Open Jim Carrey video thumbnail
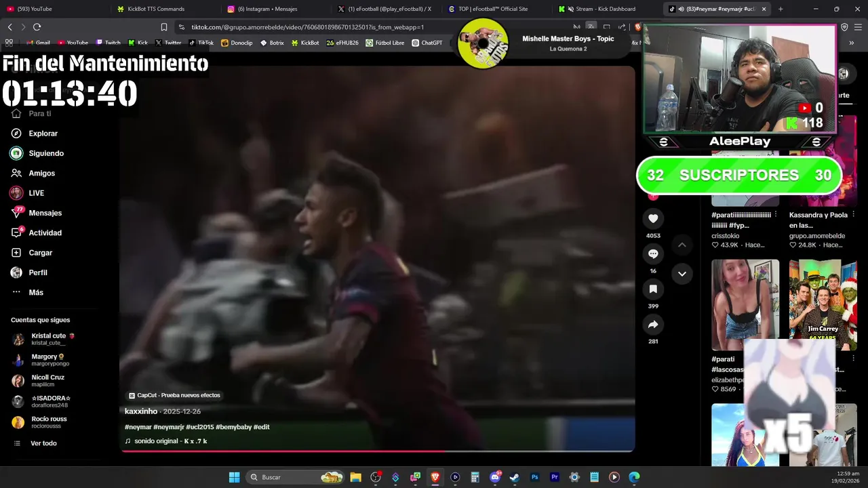The height and width of the screenshot is (488, 868). coord(823,305)
